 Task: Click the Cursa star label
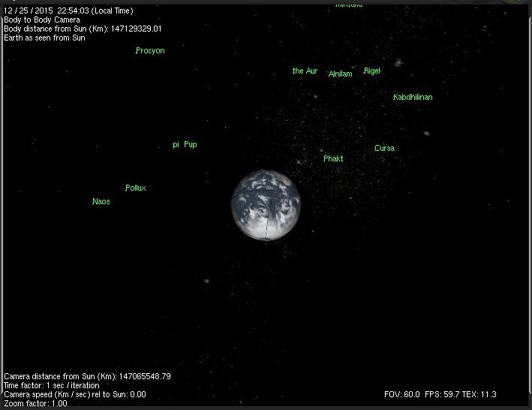[x=384, y=148]
